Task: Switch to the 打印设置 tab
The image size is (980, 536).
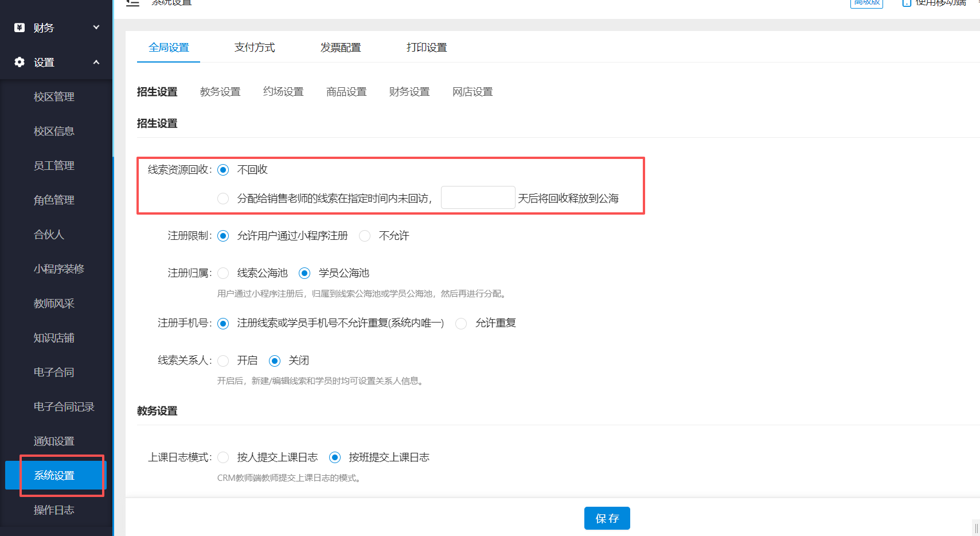Action: 426,48
